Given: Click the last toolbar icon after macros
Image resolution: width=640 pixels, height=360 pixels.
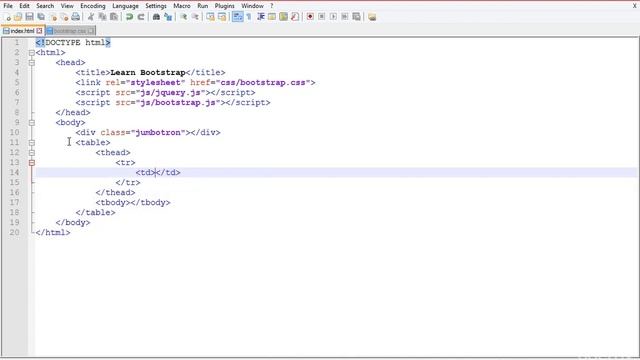Looking at the screenshot, I should click(372, 17).
